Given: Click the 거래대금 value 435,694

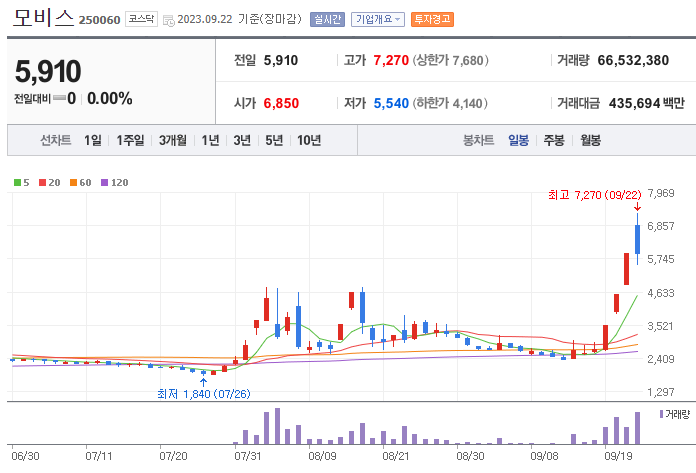Looking at the screenshot, I should (x=635, y=103).
